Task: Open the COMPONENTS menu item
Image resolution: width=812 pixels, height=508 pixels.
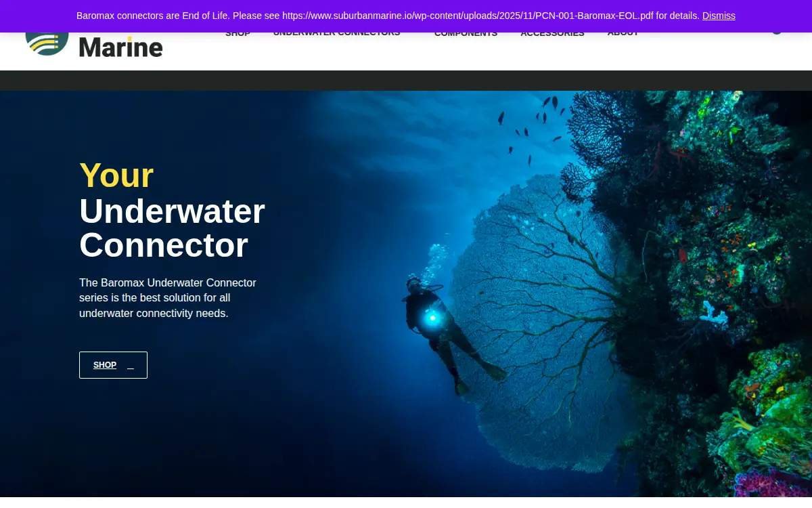Action: (x=466, y=35)
